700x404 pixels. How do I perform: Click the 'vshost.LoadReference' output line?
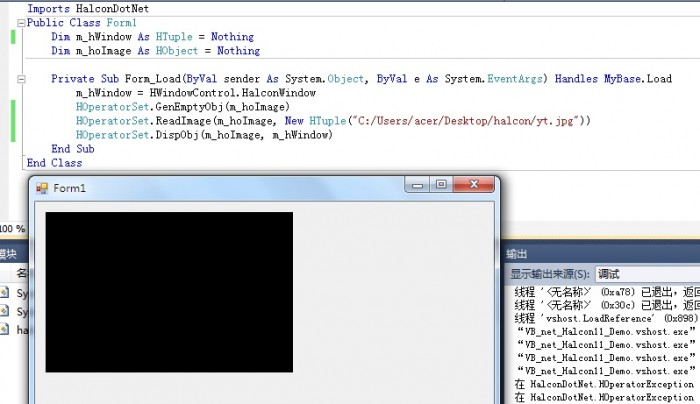607,318
